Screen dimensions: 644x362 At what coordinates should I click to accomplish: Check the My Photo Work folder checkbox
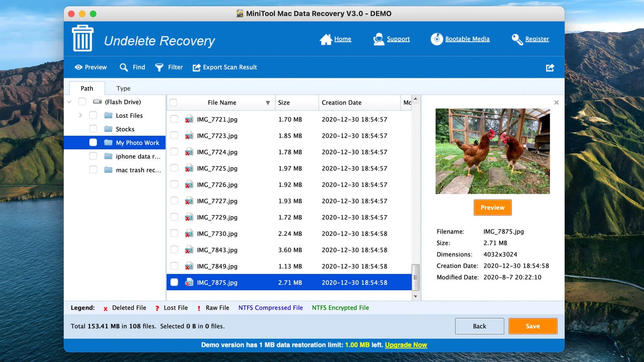93,142
